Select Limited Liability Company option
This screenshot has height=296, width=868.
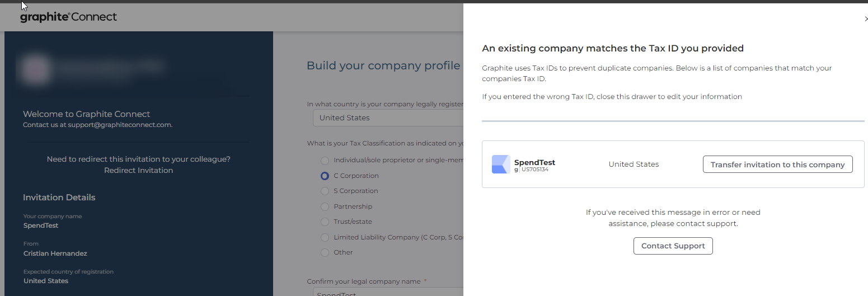click(x=325, y=237)
